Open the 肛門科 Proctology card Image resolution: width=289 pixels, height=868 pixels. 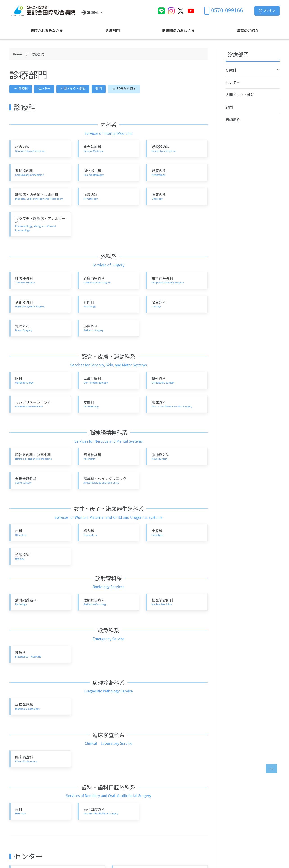(108, 304)
